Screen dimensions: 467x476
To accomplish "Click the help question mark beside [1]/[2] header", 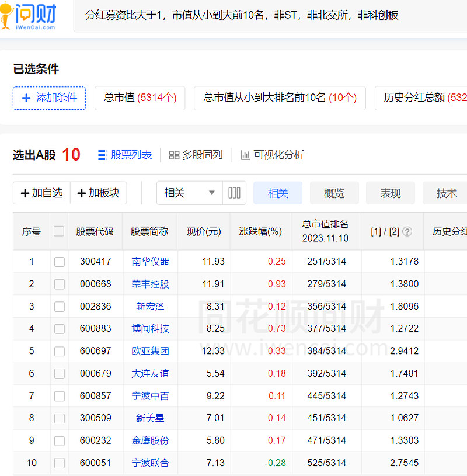I will click(407, 231).
